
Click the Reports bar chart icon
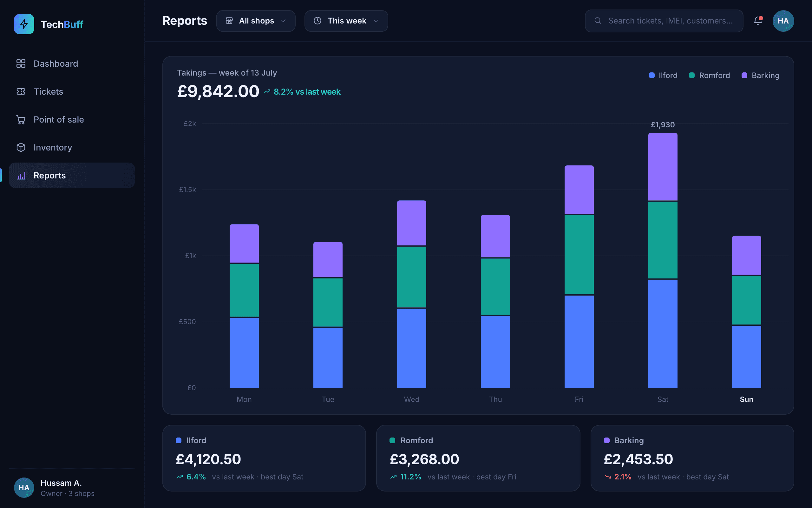21,175
